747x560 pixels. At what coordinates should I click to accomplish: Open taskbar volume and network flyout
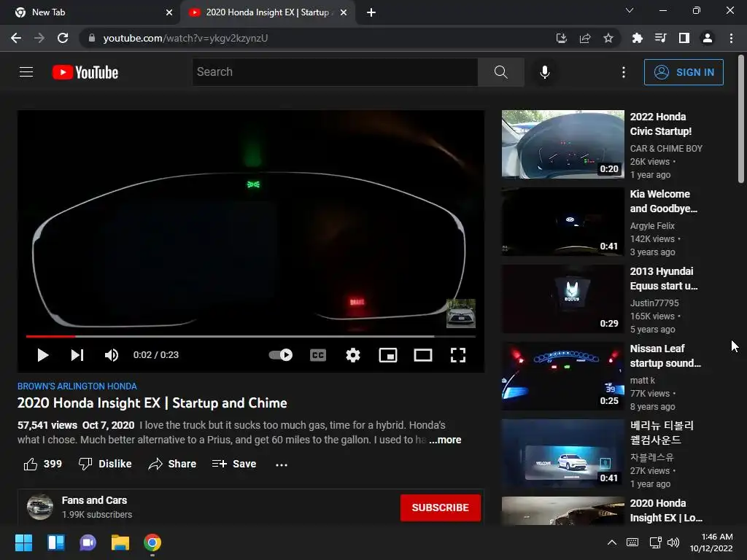point(665,542)
